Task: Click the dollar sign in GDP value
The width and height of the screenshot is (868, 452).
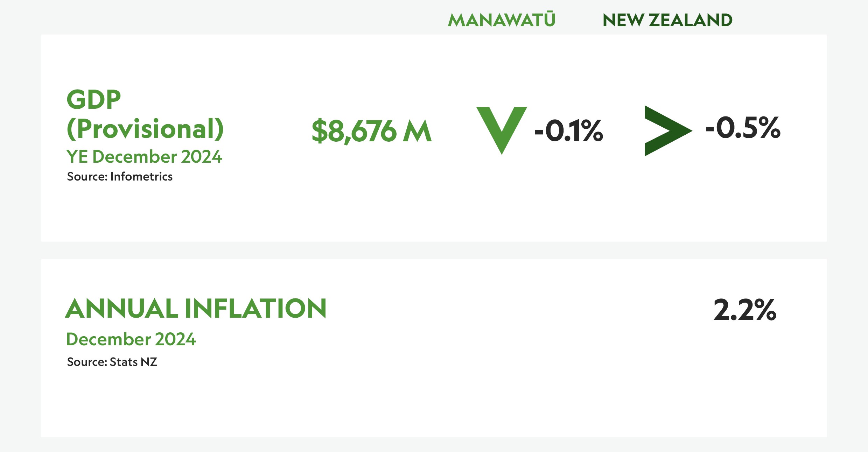Action: click(319, 131)
